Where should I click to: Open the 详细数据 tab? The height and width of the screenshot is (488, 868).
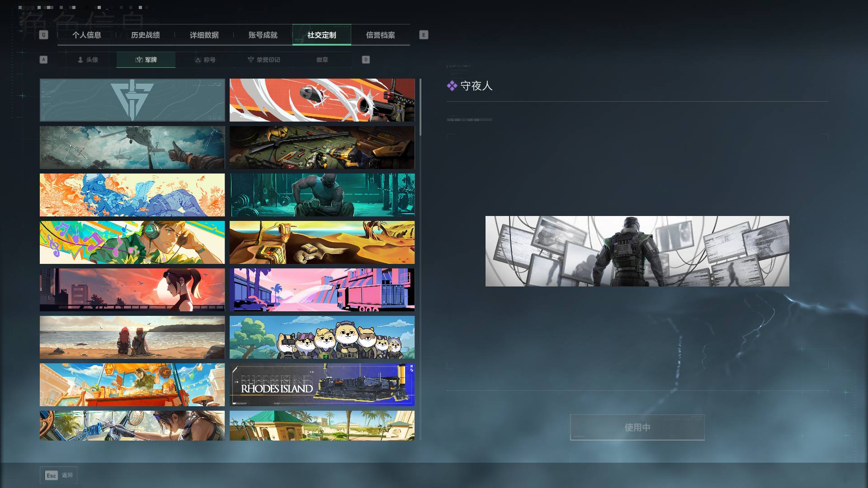(x=204, y=35)
